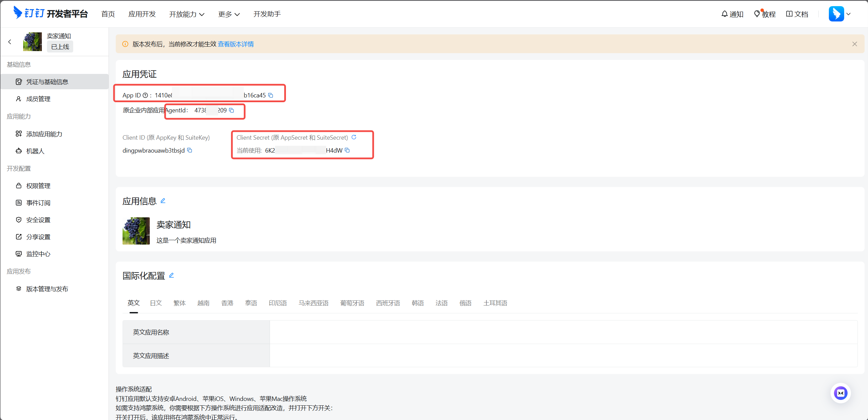Copy the Client ID dingpwbraouawb3tbsjd

[x=190, y=150]
